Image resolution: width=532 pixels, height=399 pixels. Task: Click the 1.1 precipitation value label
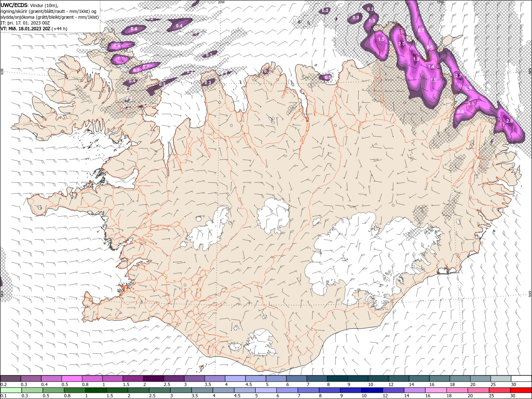471,104
